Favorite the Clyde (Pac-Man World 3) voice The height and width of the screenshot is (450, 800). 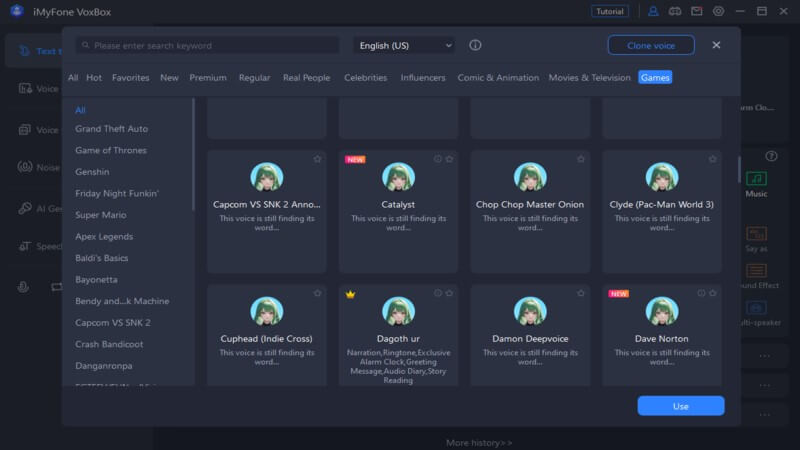point(712,159)
